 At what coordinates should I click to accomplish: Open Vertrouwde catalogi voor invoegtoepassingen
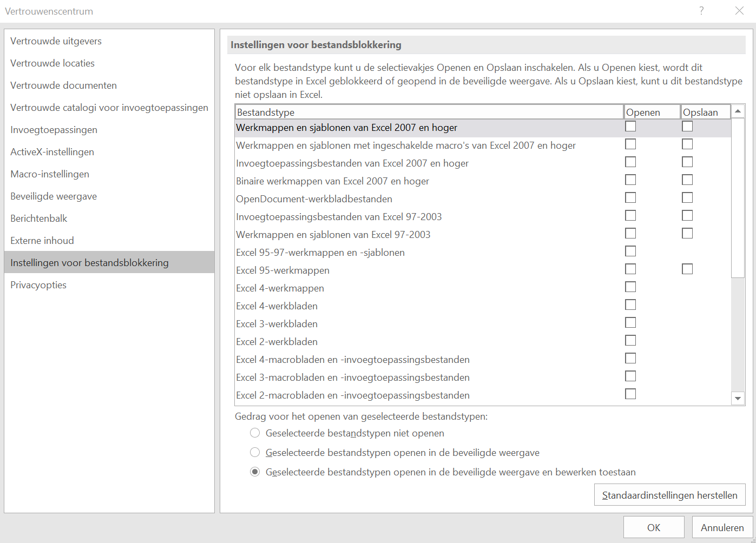coord(109,108)
